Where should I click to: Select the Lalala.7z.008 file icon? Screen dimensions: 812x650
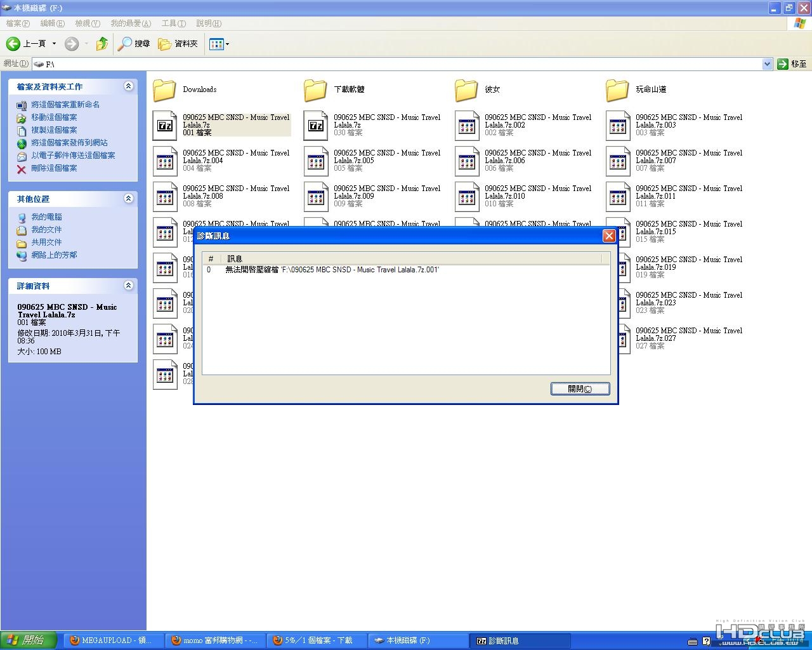165,197
